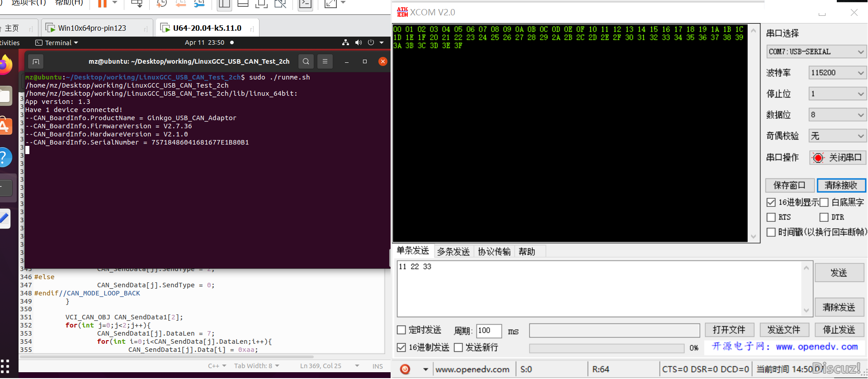Click the 清除接收 clear receive button

click(841, 185)
